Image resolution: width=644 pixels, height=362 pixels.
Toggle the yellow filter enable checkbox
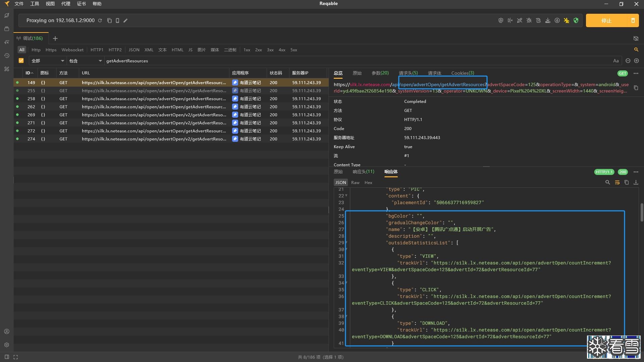coord(21,61)
